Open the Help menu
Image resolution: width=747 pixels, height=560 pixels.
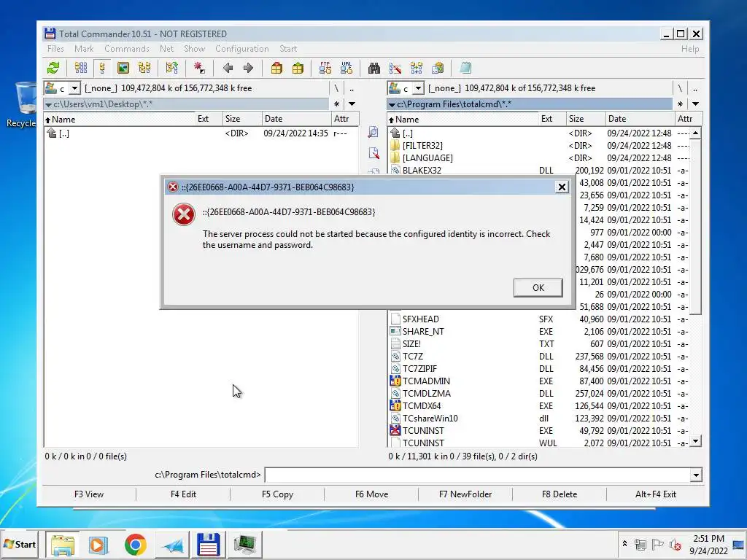[690, 49]
